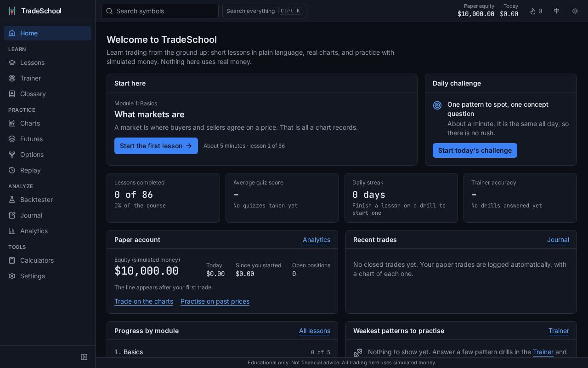Viewport: 588px width, 368px height.
Task: Follow the Trade on the charts link
Action: click(x=144, y=301)
